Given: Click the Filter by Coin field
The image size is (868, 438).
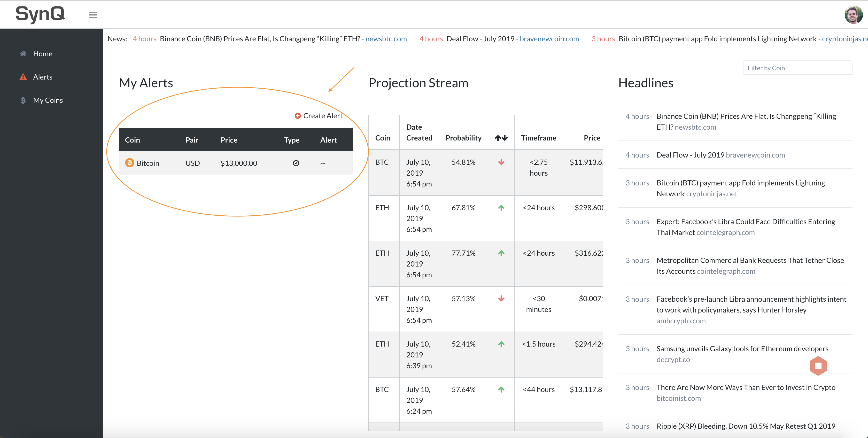Looking at the screenshot, I should coord(797,68).
